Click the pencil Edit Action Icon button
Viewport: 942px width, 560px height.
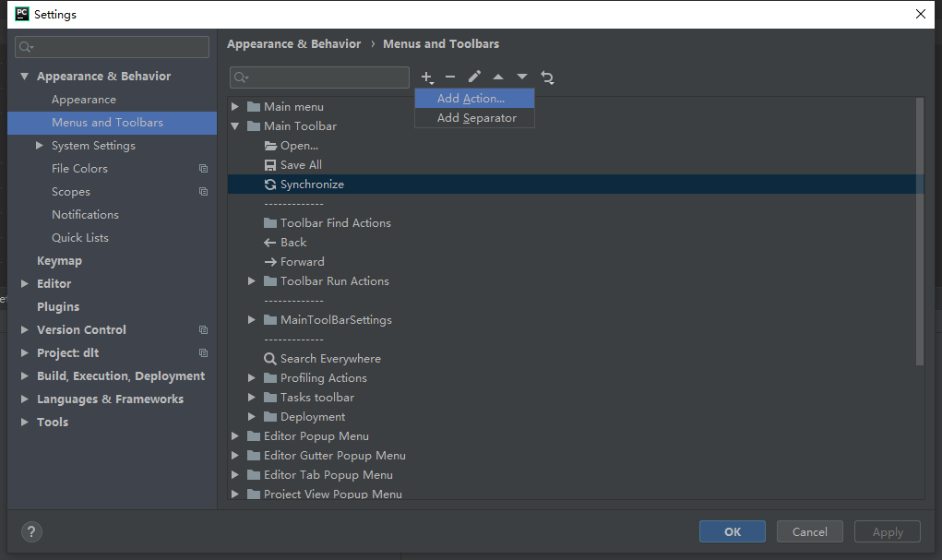point(474,77)
